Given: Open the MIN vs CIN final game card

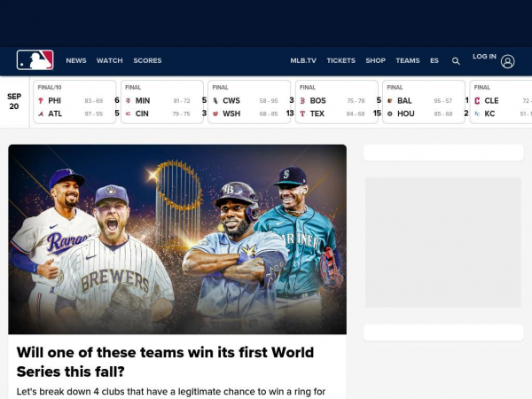Looking at the screenshot, I should 162,102.
